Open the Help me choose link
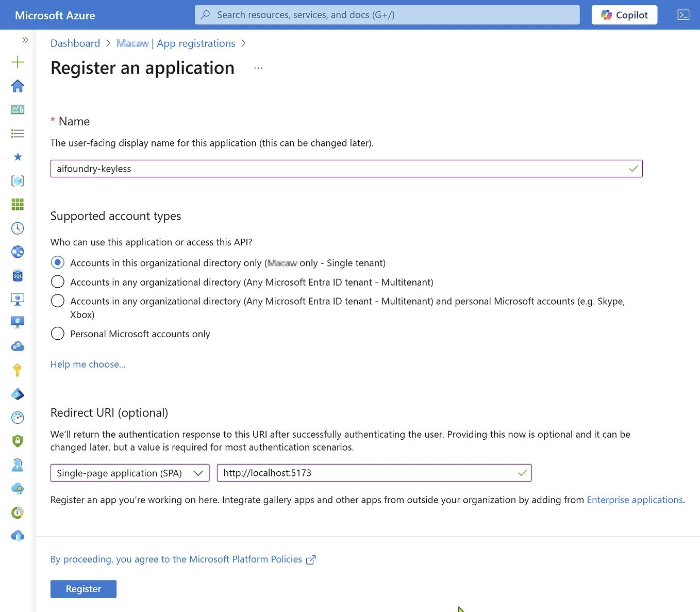 88,364
